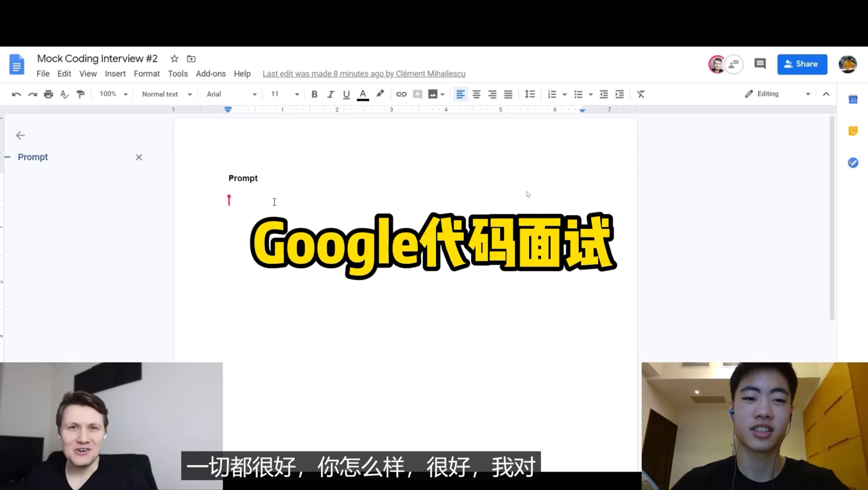Click the Italic formatting icon

330,94
